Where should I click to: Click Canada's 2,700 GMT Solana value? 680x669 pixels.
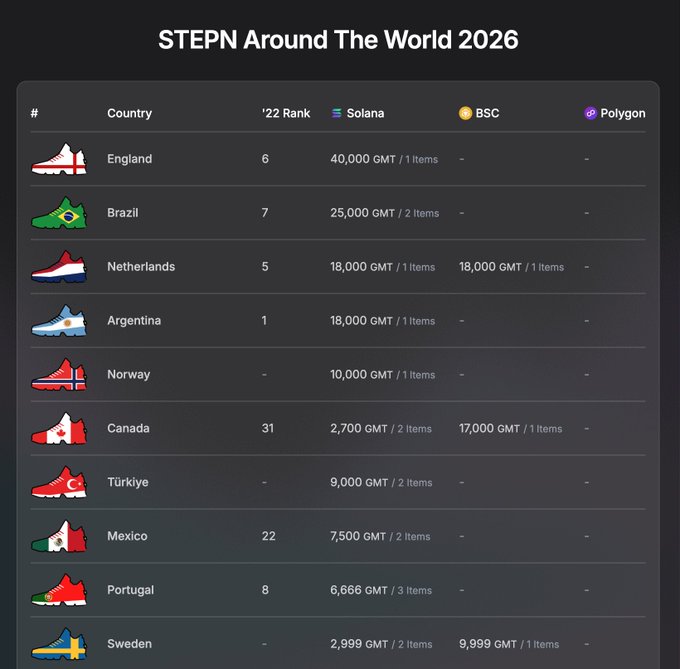click(x=359, y=428)
